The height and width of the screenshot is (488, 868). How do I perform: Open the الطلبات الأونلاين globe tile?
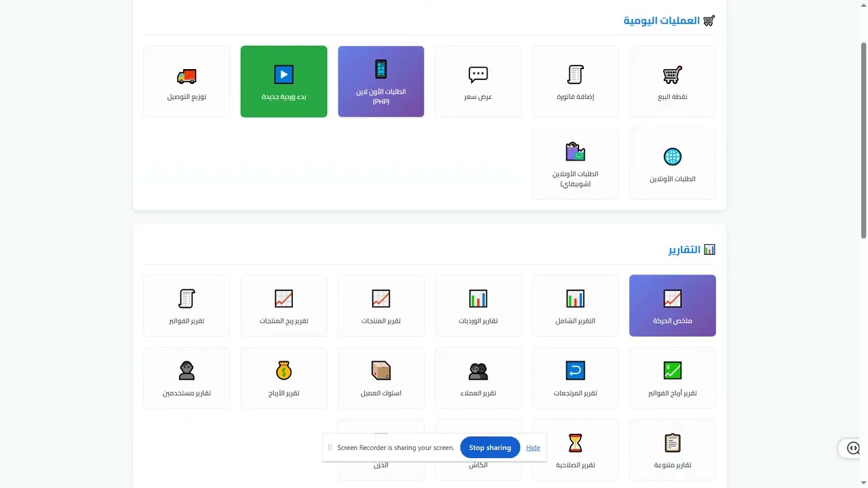tap(673, 164)
